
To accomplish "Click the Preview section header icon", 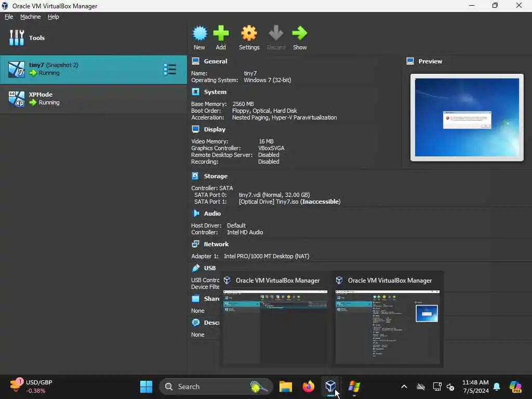I will tap(410, 61).
